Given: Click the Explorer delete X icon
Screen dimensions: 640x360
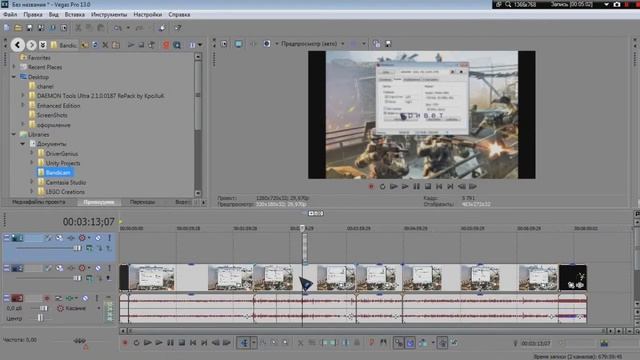Looking at the screenshot, I should [105, 45].
